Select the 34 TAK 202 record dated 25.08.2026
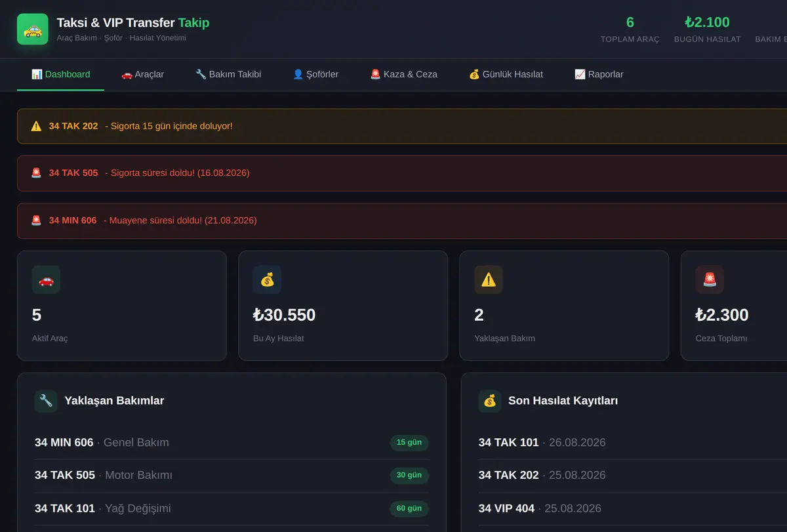Image resolution: width=787 pixels, height=532 pixels. 633,476
